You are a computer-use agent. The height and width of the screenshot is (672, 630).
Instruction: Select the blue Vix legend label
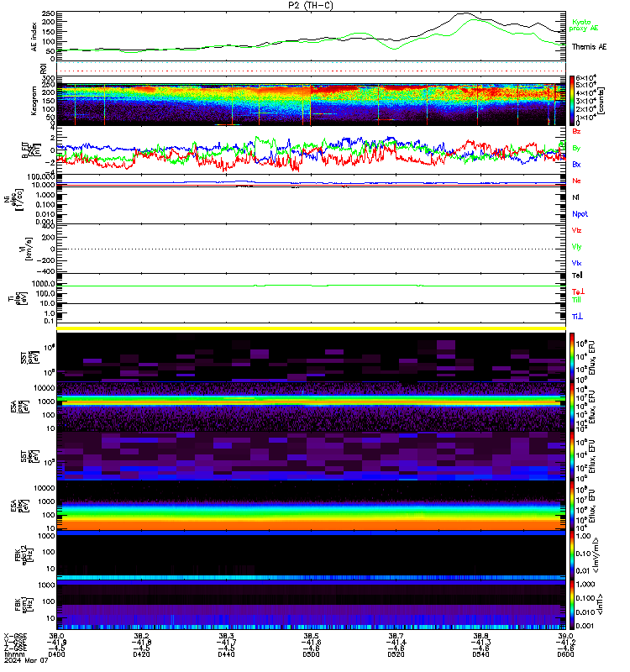[x=576, y=263]
